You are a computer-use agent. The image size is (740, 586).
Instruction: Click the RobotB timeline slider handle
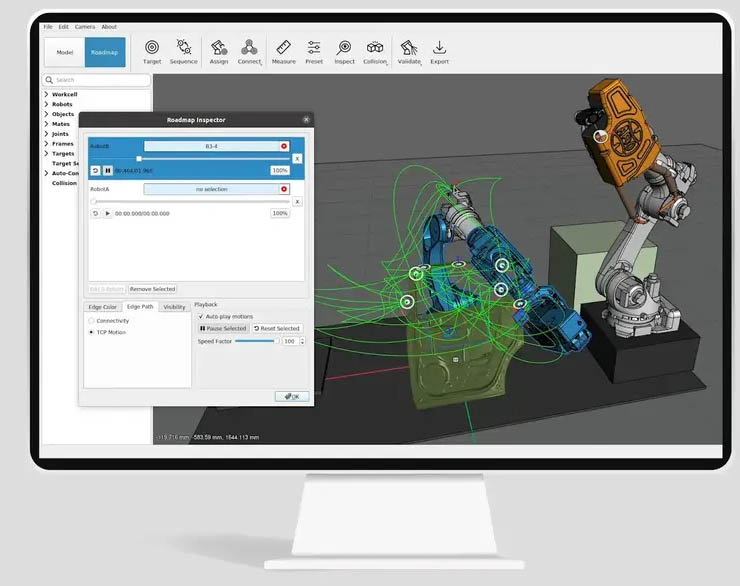tap(139, 159)
